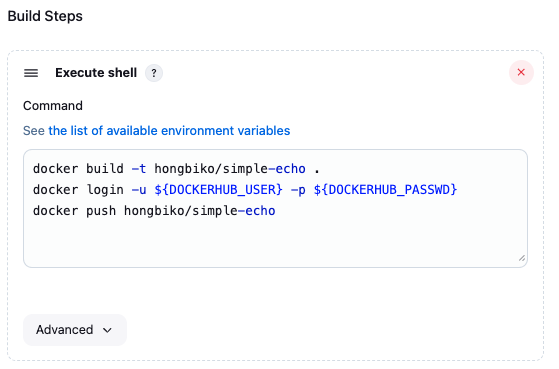Place cursor on the docker build line
The width and height of the screenshot is (559, 369).
[x=176, y=169]
